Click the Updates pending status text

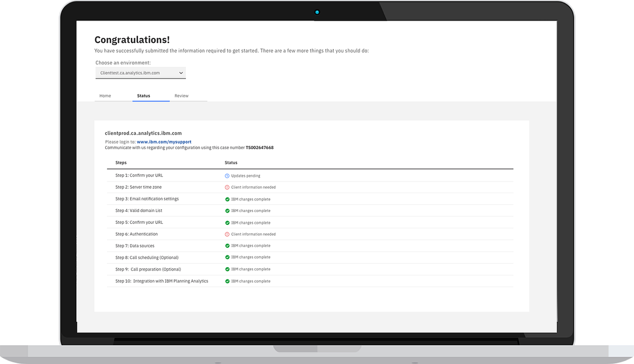point(245,176)
